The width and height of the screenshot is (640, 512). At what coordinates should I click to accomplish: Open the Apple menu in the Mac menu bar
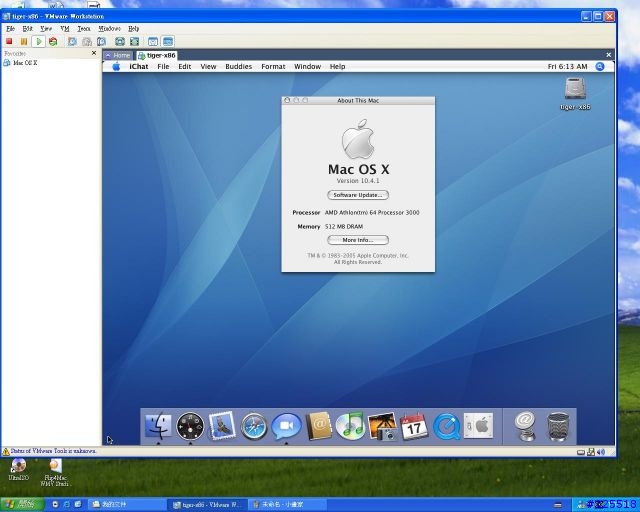(116, 67)
